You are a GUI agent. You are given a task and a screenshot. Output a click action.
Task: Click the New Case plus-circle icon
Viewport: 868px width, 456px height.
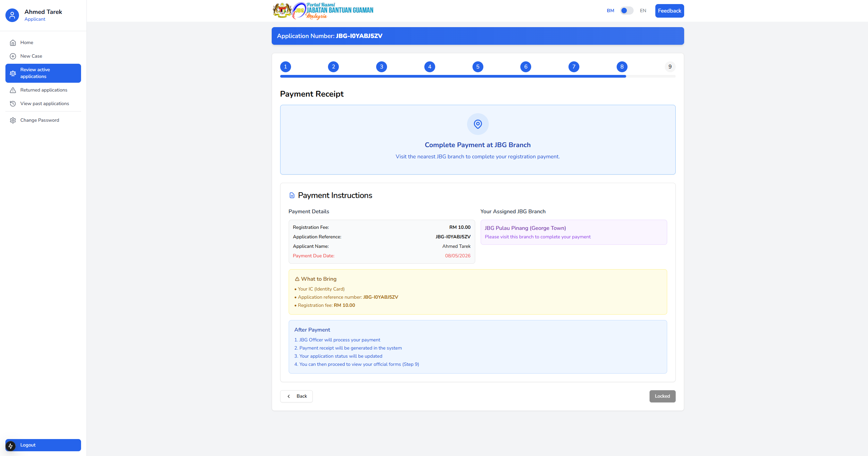tap(13, 56)
